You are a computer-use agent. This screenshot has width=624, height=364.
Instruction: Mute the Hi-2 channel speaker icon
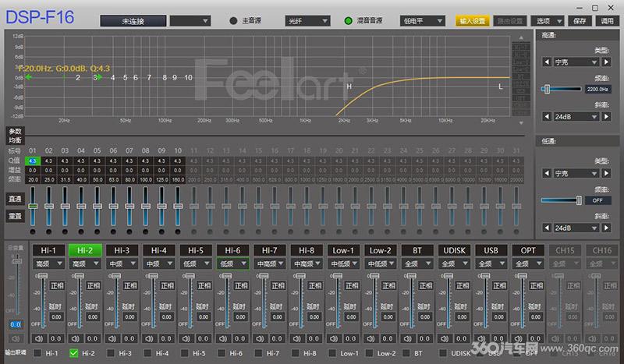click(76, 338)
